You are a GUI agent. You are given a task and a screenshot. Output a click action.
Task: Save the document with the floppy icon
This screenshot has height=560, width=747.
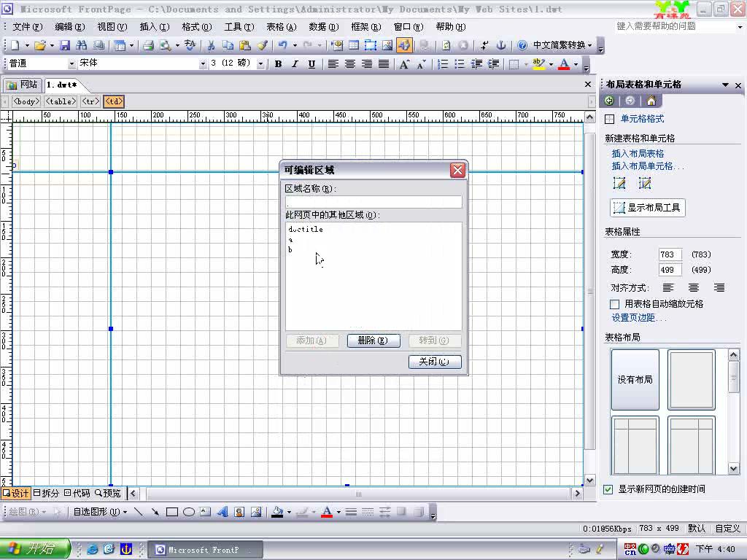click(x=65, y=45)
